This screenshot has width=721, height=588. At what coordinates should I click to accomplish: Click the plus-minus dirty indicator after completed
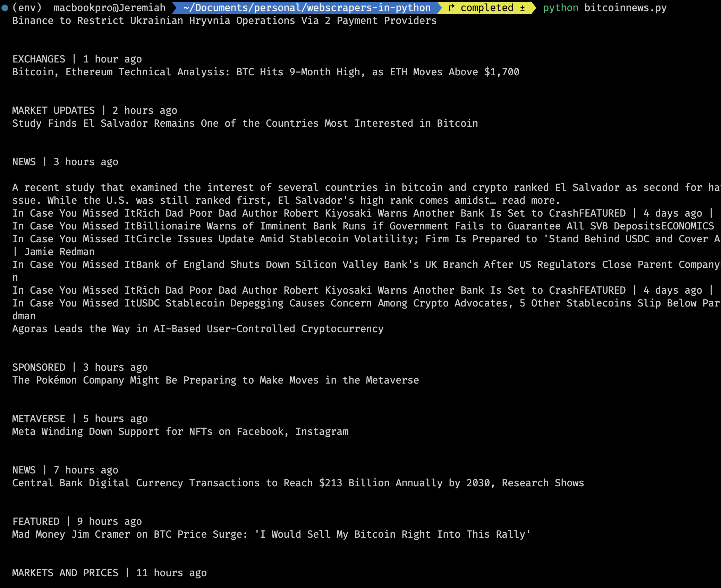[522, 8]
